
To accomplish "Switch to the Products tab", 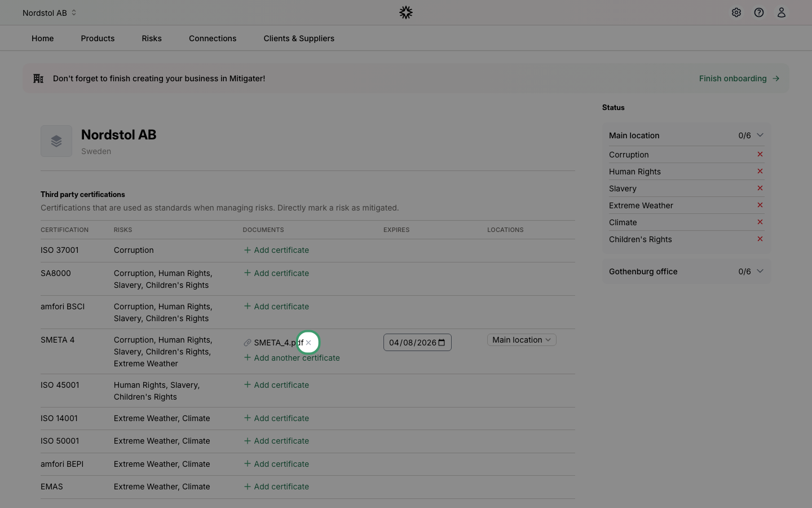I will click(x=98, y=38).
